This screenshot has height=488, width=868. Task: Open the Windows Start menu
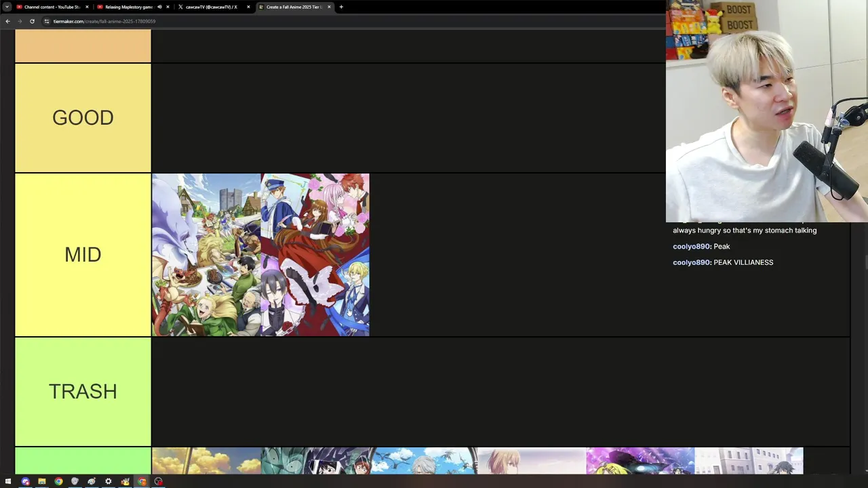click(8, 482)
